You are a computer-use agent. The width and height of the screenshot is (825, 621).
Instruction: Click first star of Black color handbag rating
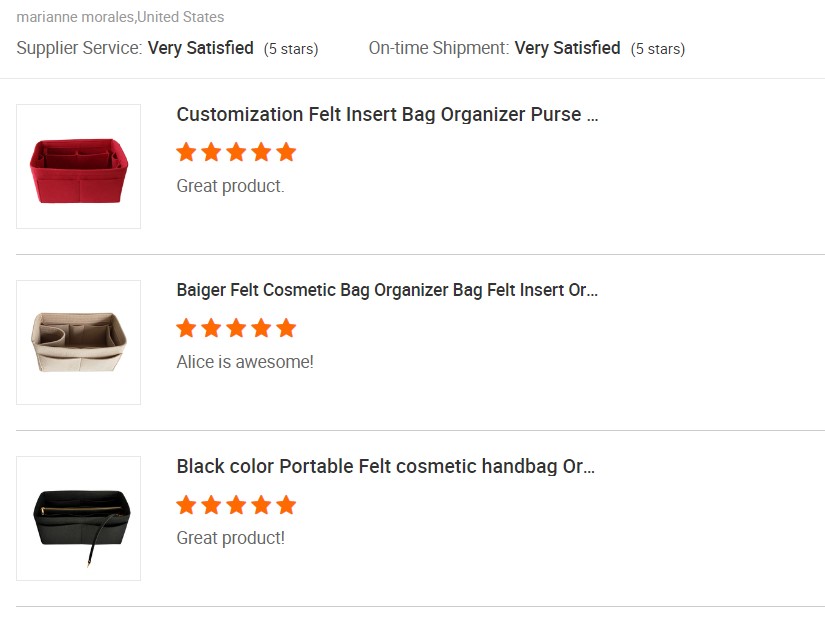(x=186, y=505)
